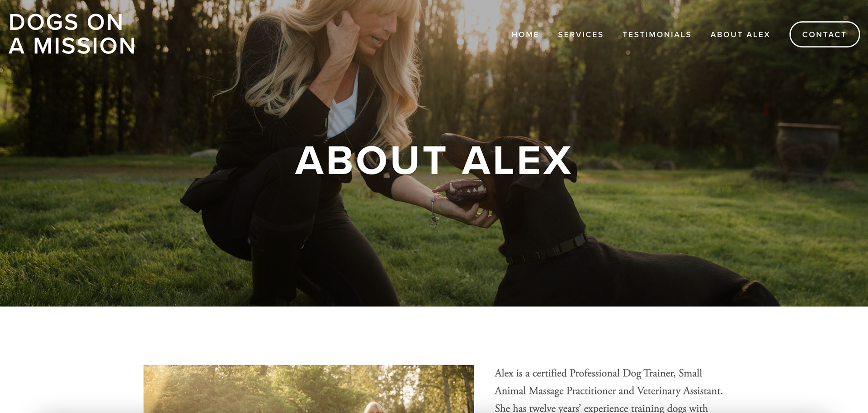Go to the Services page

click(x=580, y=34)
